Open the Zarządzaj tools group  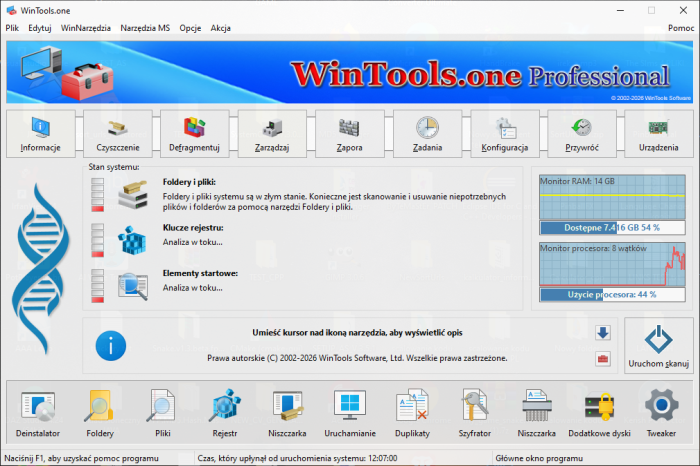(x=272, y=134)
